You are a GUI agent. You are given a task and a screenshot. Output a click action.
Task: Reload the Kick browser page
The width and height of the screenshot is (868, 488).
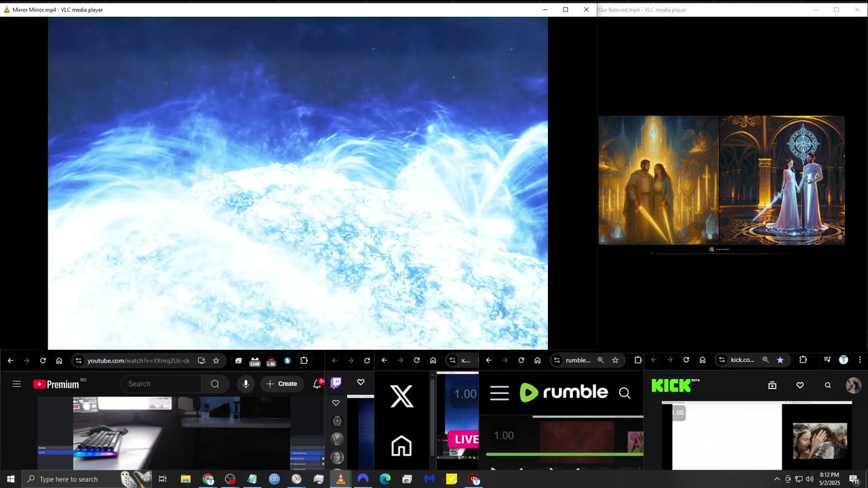pyautogui.click(x=686, y=361)
